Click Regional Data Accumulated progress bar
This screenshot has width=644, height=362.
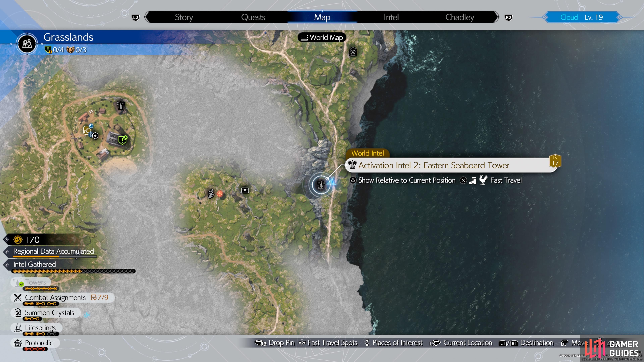tap(55, 256)
